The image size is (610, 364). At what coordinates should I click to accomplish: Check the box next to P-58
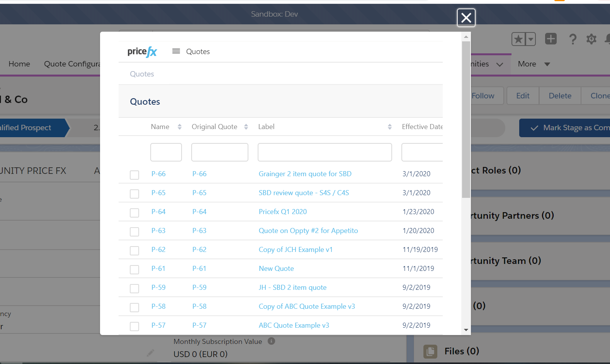[134, 308]
